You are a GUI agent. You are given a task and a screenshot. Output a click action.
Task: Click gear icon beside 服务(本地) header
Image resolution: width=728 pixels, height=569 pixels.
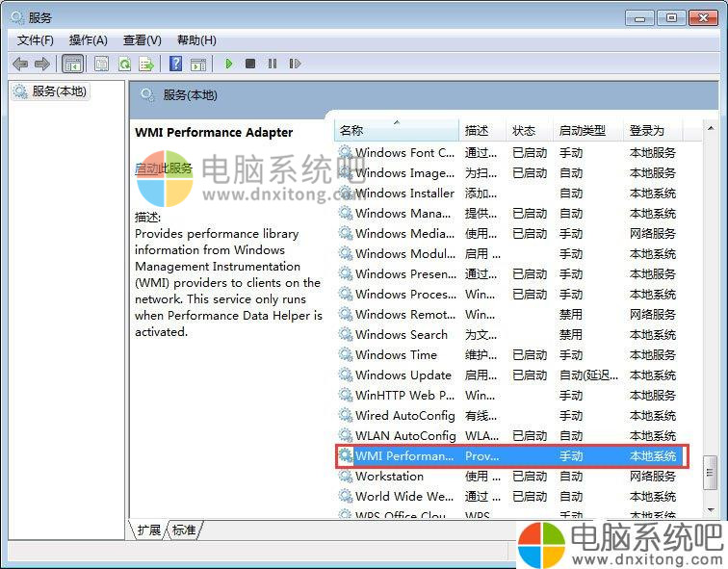point(147,95)
